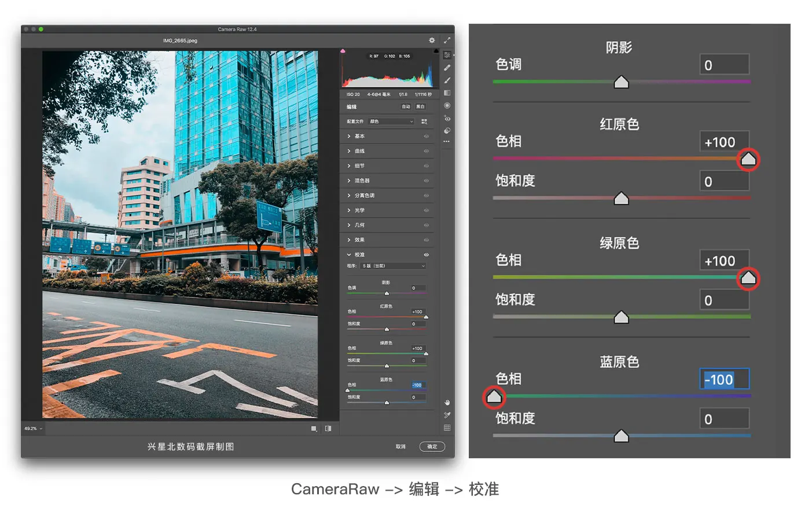Select the adjustment brush tool
Screen dimensions: 812x515
447,80
